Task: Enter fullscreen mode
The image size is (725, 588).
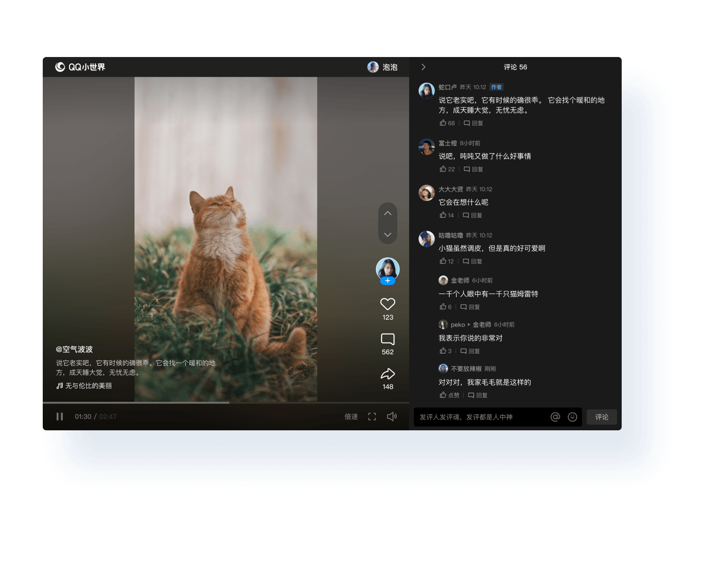Action: tap(372, 416)
